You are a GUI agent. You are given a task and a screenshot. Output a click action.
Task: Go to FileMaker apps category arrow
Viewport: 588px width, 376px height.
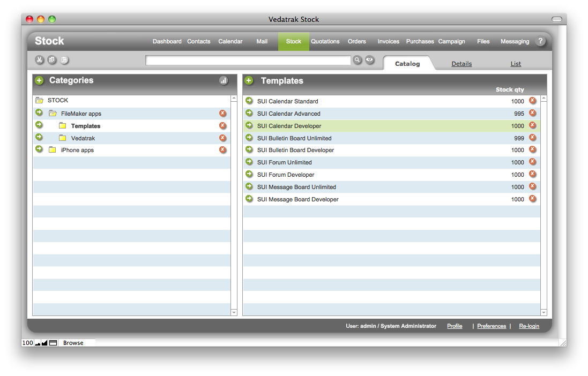coord(39,112)
